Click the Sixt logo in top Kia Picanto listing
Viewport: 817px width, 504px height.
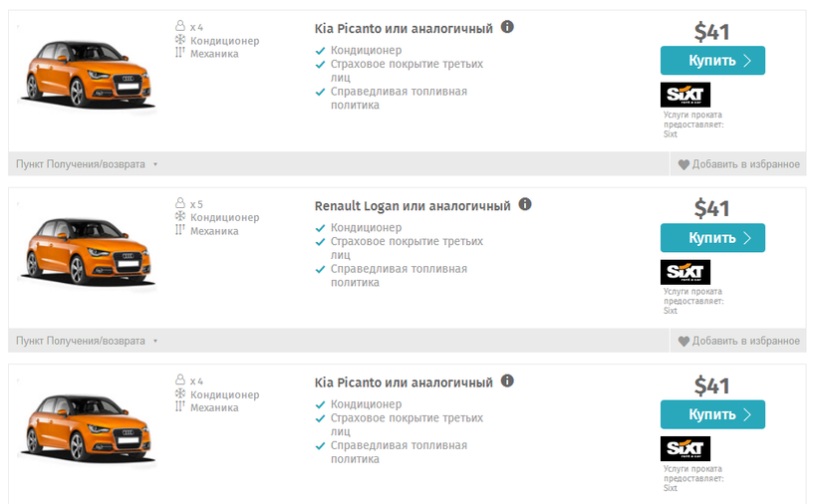(685, 95)
